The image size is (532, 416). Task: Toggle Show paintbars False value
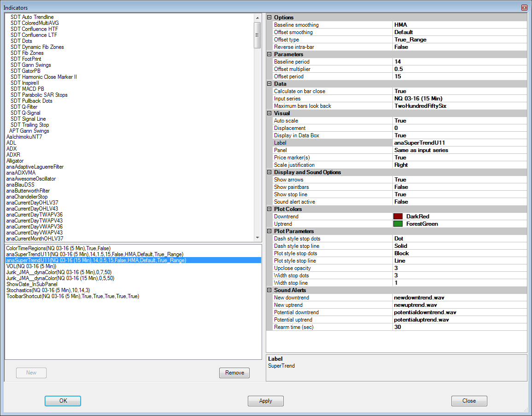click(460, 187)
